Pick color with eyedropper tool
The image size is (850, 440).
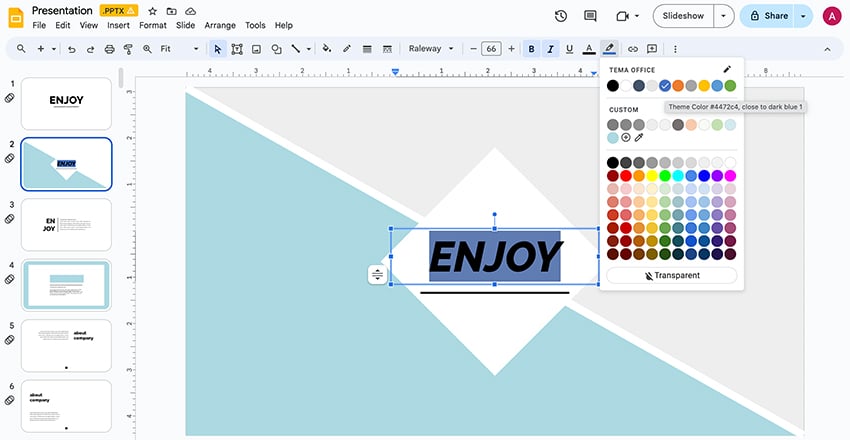click(639, 137)
